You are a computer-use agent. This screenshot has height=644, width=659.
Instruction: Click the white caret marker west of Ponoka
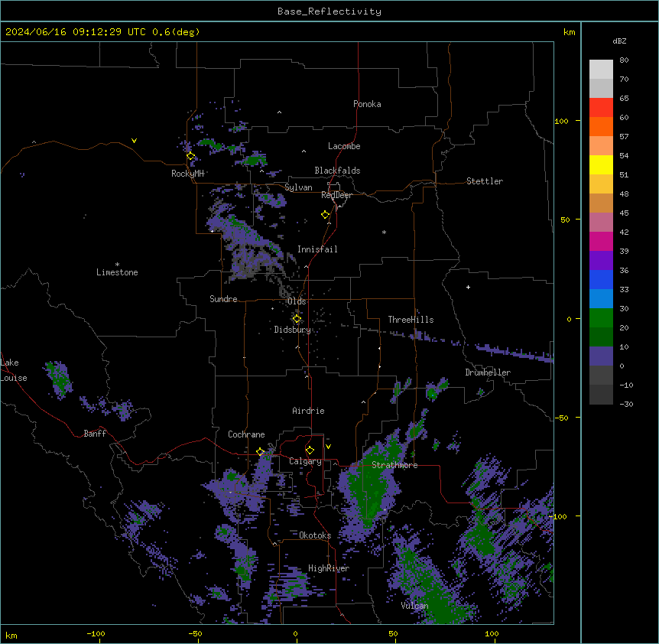pyautogui.click(x=280, y=112)
